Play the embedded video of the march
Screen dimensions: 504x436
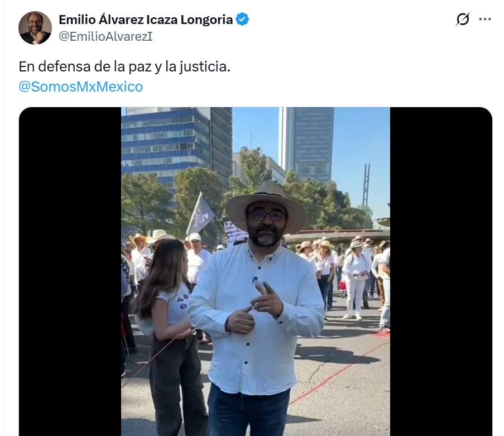256,271
